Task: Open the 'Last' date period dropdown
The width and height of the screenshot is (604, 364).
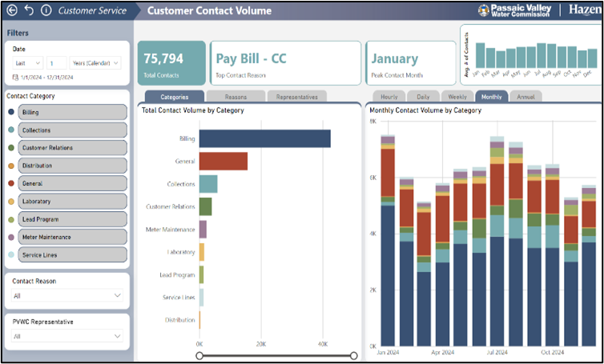Action: click(26, 62)
